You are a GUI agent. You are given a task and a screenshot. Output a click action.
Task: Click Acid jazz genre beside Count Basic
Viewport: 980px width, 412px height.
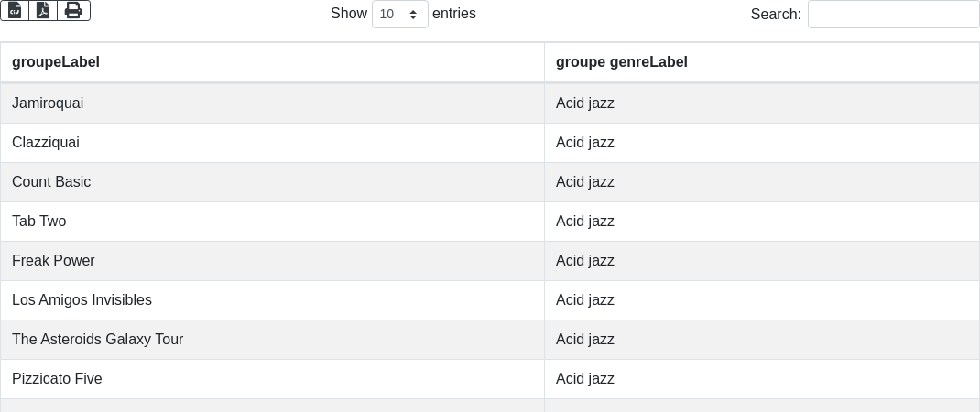[585, 182]
